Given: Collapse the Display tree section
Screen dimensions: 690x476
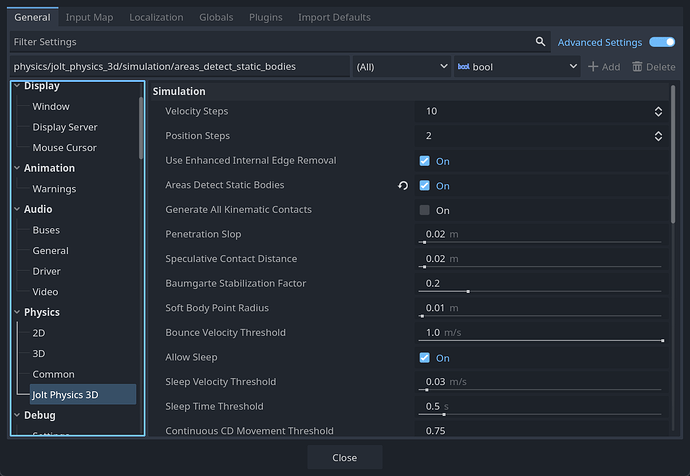Looking at the screenshot, I should 17,86.
